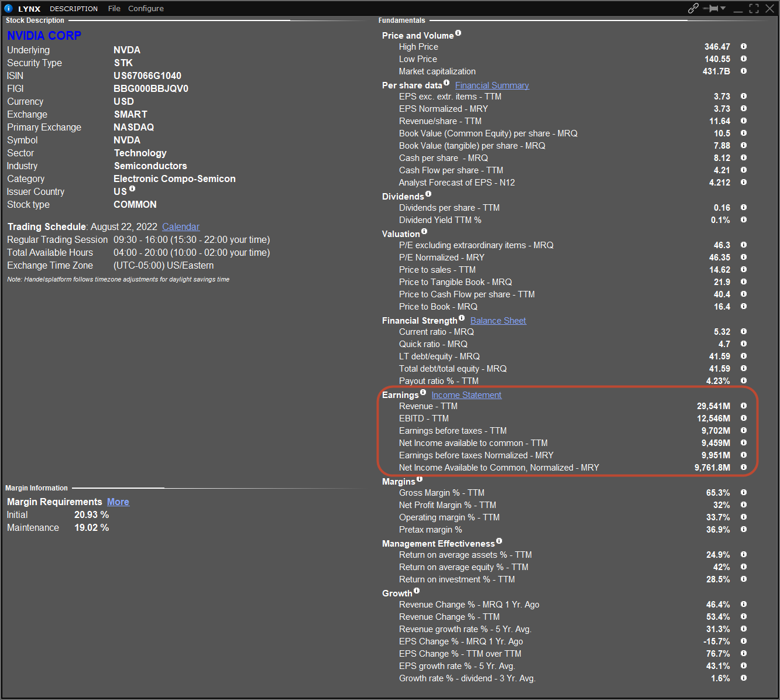Screen dimensions: 780x700
Task: Click the blue info icon beside LYNX
Action: (x=9, y=8)
